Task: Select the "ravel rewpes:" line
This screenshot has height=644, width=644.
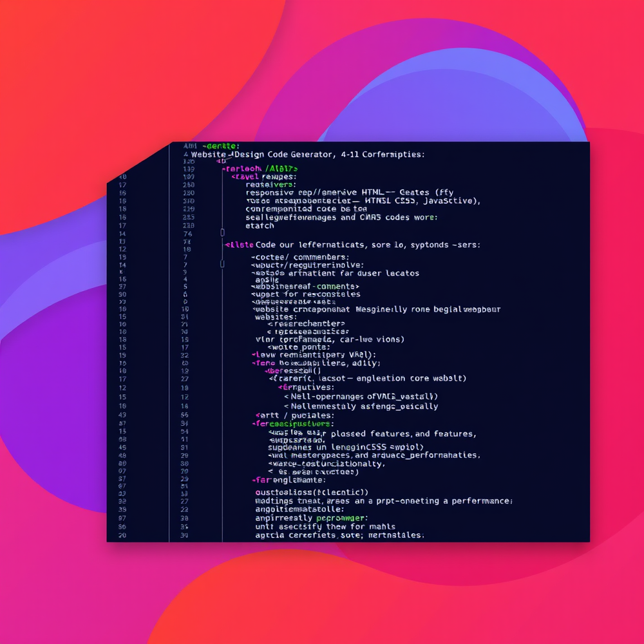Action: click(265, 176)
